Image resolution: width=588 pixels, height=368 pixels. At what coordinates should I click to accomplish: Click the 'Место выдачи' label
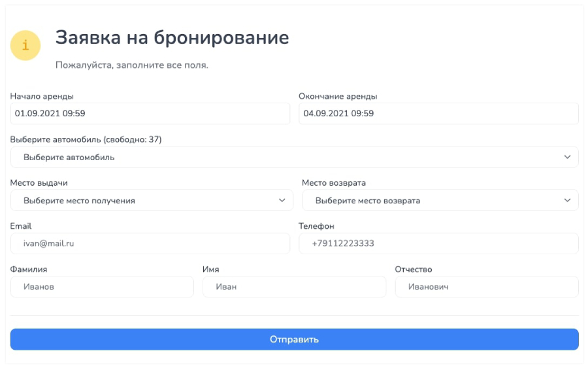point(39,182)
